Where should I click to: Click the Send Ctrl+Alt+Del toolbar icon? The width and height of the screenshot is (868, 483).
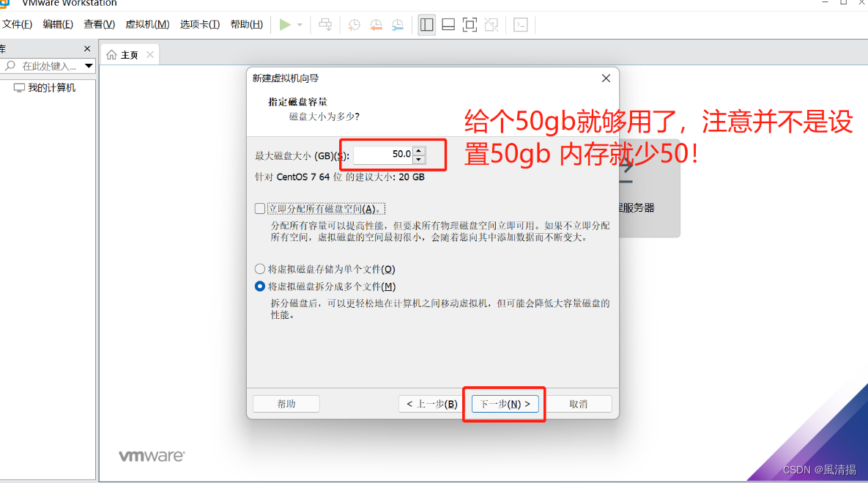325,24
